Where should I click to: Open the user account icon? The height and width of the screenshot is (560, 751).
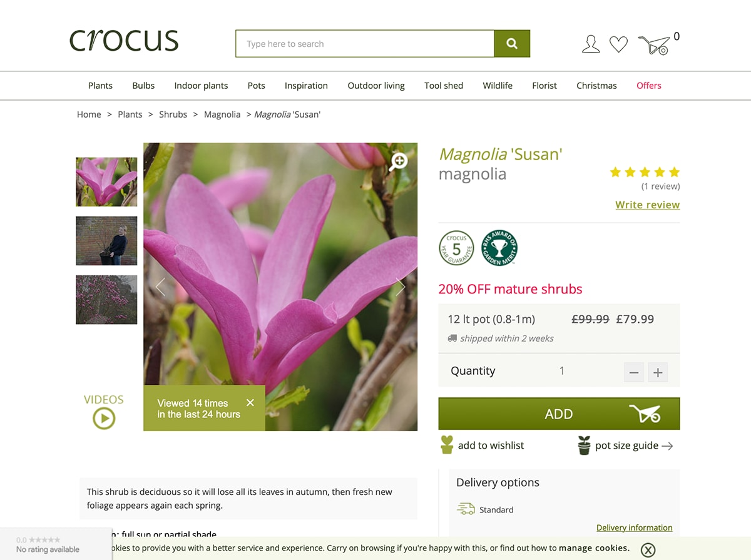click(591, 44)
